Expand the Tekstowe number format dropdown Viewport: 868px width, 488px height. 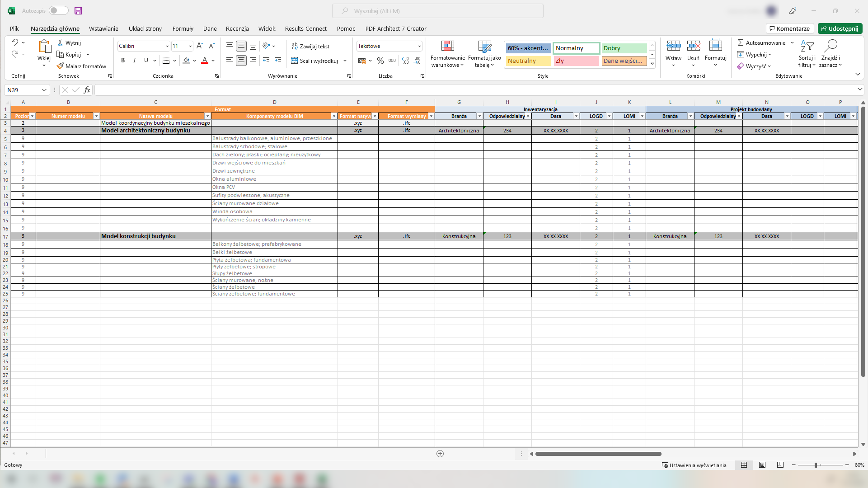pyautogui.click(x=419, y=46)
